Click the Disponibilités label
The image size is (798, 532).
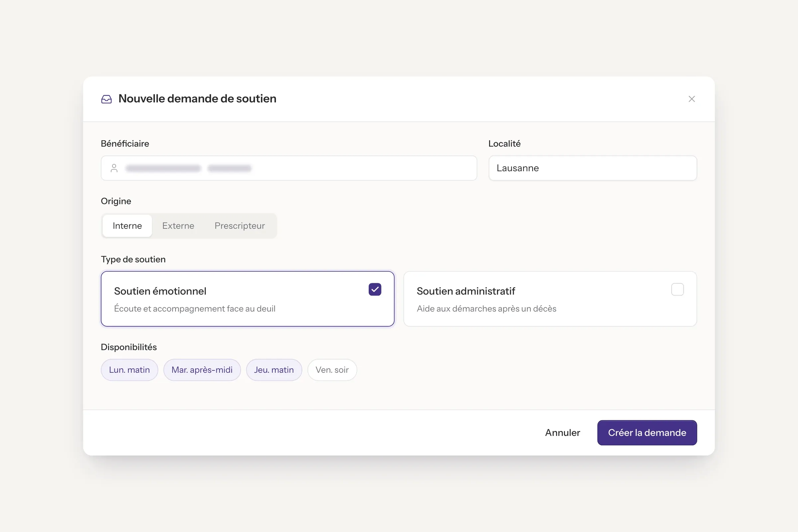(129, 347)
